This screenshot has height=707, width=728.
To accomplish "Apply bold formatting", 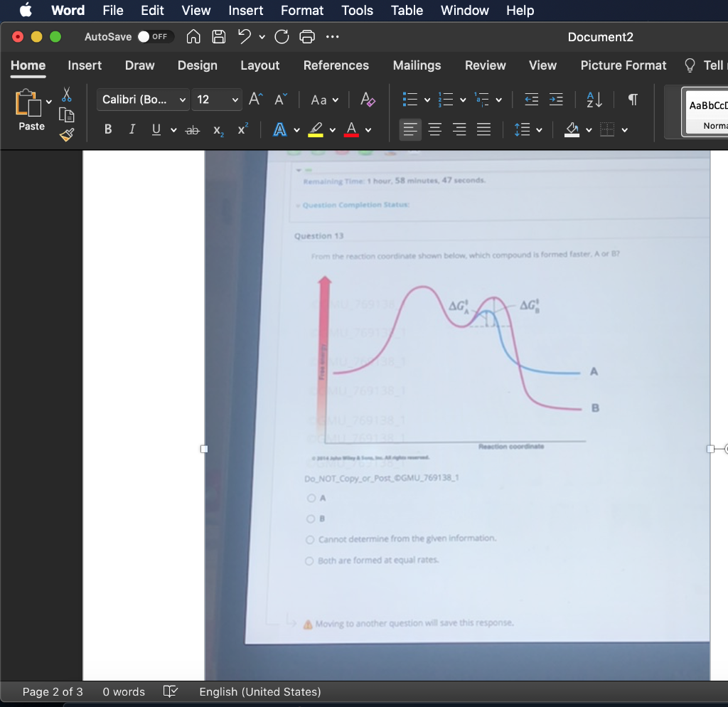I will pos(108,129).
